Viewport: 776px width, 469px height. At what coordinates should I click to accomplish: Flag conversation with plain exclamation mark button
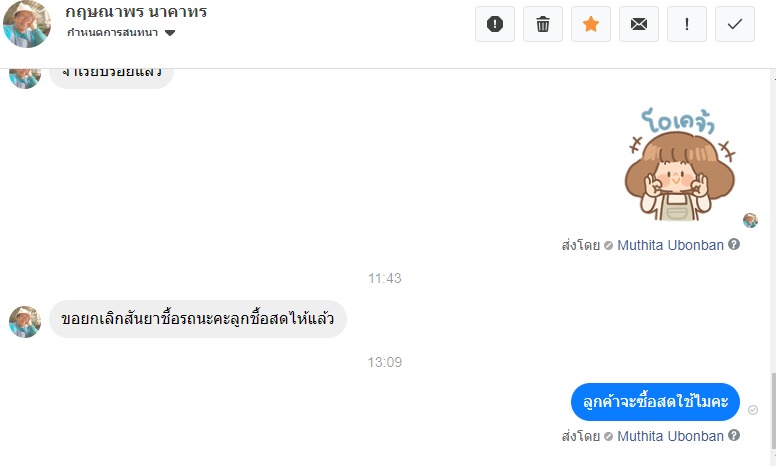click(x=687, y=24)
